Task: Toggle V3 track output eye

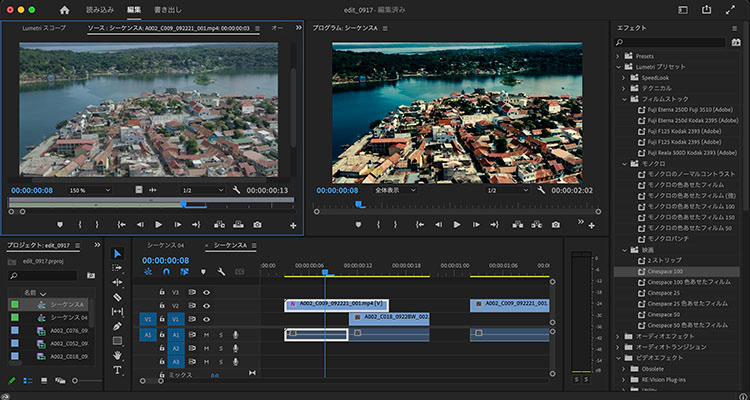Action: pyautogui.click(x=206, y=292)
